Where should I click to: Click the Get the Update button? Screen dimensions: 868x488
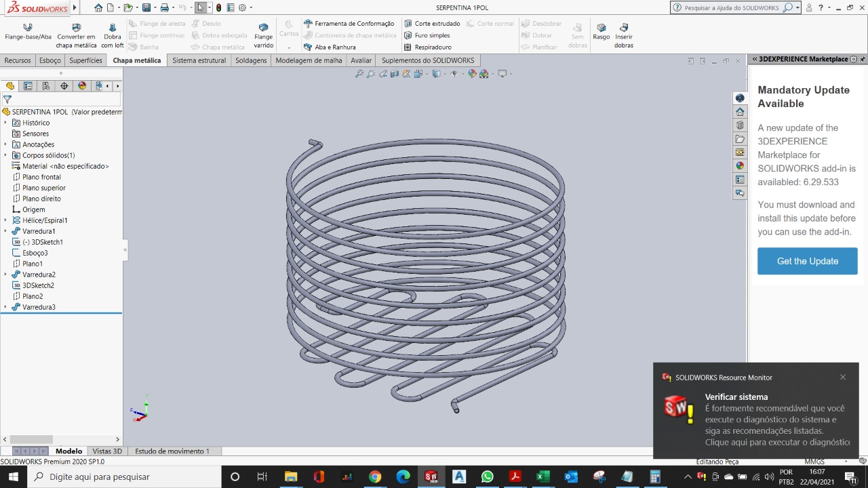(x=807, y=261)
